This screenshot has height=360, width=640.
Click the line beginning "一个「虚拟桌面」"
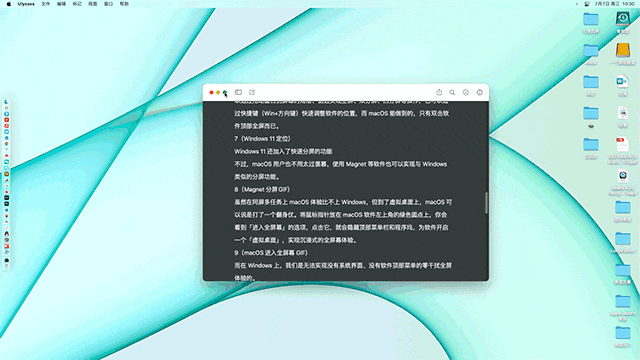296,240
